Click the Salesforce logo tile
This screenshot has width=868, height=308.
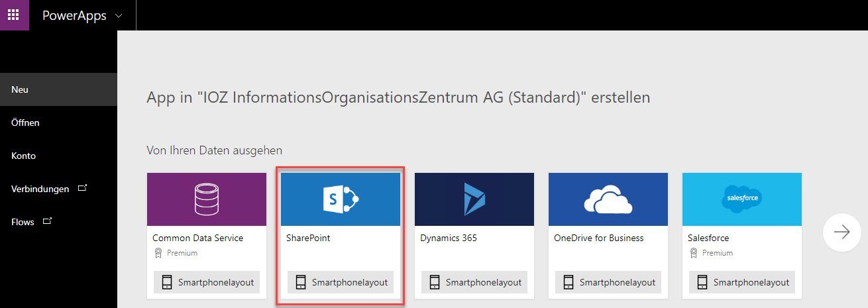tap(742, 199)
